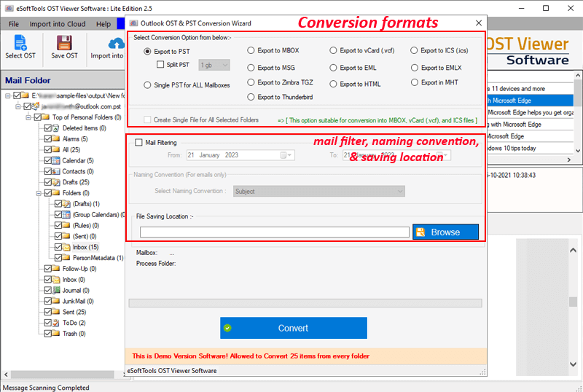Click the ToDo folder icon
The width and height of the screenshot is (583, 392).
[x=56, y=323]
